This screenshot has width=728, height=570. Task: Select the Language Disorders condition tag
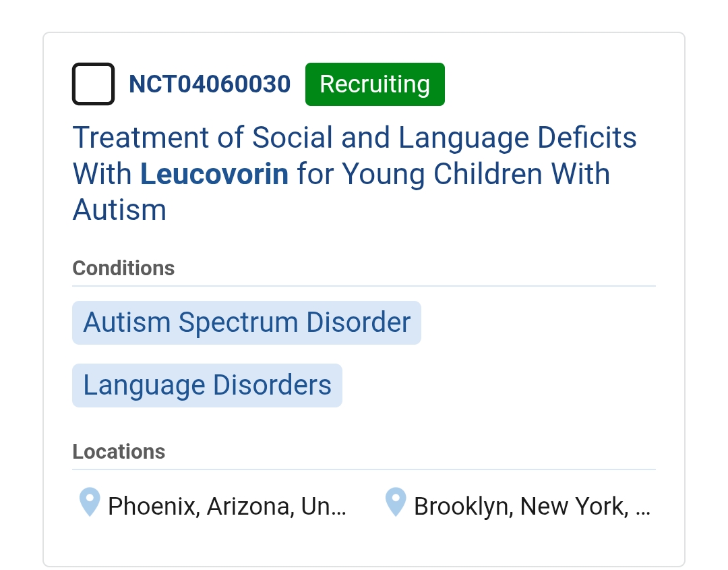[207, 385]
